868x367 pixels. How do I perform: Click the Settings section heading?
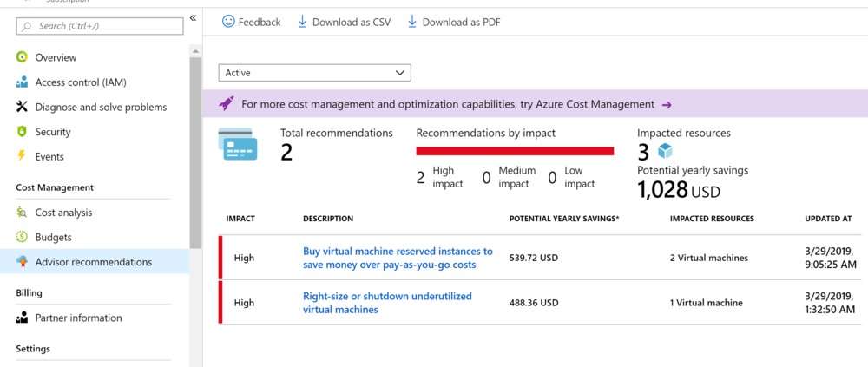(x=33, y=349)
